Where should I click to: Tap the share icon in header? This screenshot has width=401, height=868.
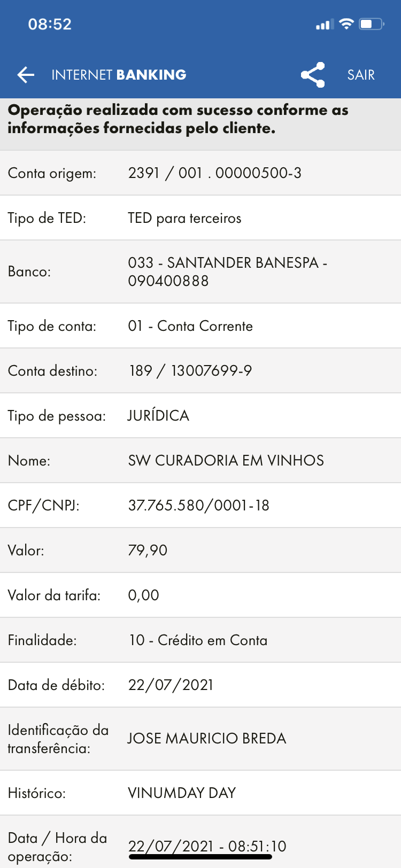coord(313,75)
